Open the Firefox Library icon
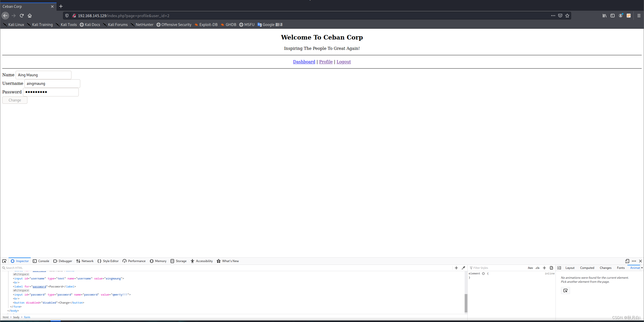This screenshot has width=644, height=322. pos(604,15)
